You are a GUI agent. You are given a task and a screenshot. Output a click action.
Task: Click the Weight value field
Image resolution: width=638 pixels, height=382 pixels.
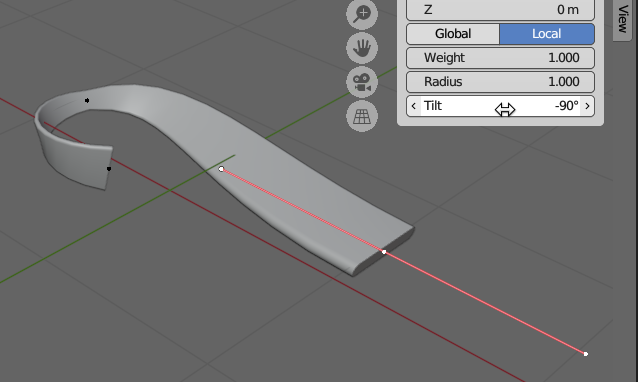click(x=500, y=58)
